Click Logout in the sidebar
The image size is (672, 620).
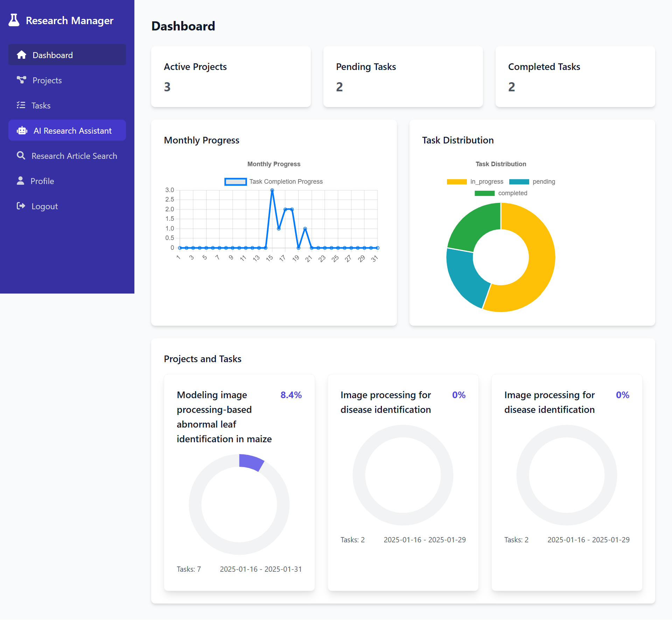coord(44,206)
